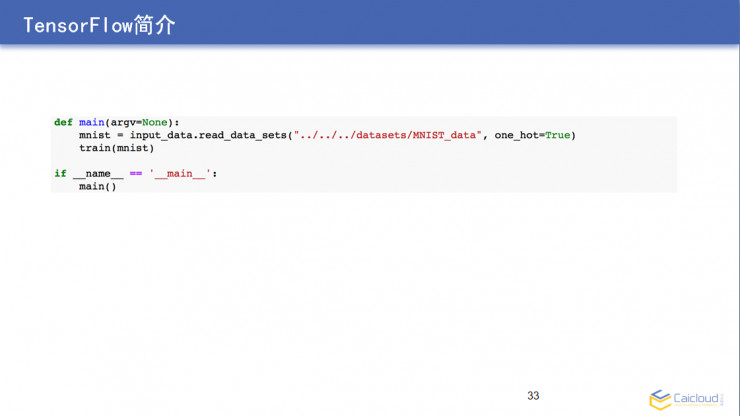Click the 'one_hot=True' argument
Image resolution: width=740 pixels, height=416 pixels.
click(532, 135)
